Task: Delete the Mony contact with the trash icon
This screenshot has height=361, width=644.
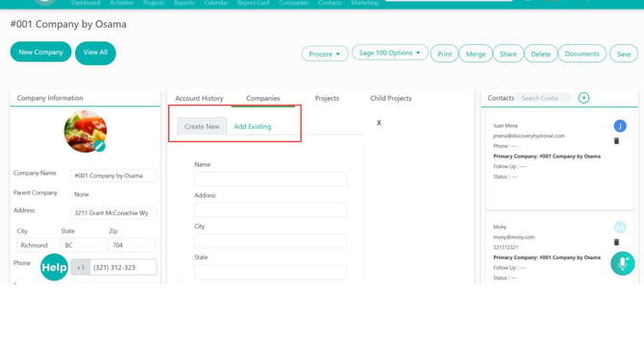Action: [616, 242]
